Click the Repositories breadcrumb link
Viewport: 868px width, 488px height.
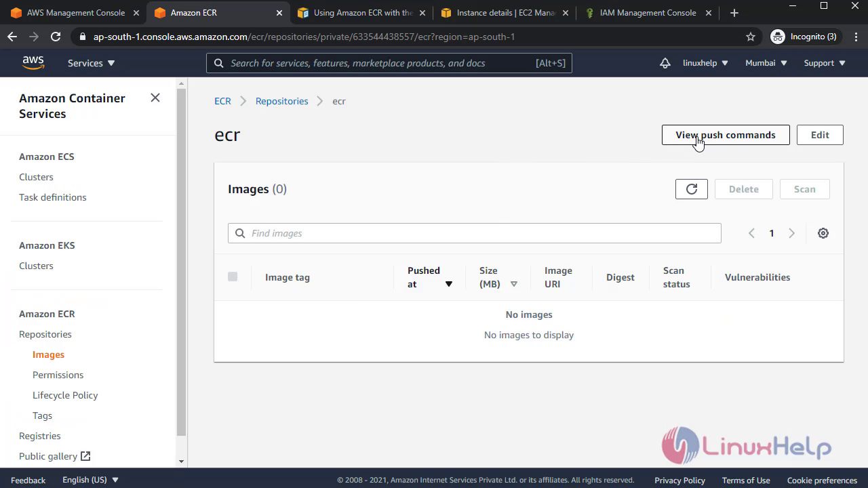tap(281, 101)
